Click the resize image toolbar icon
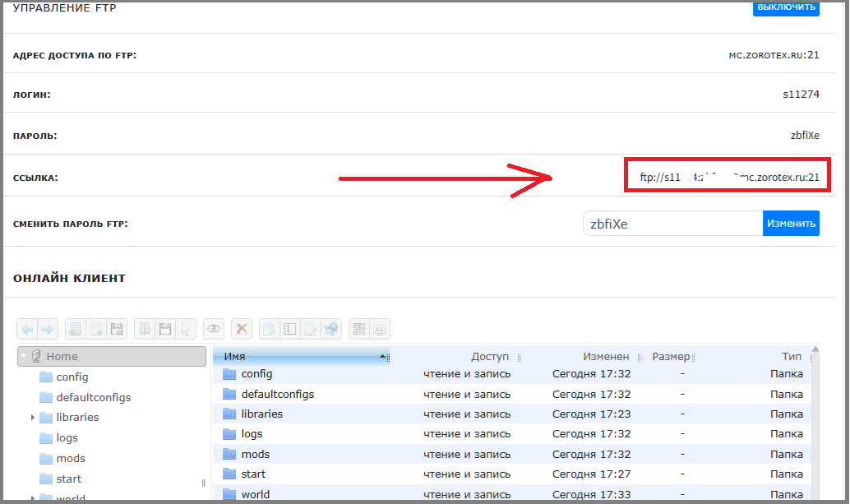The width and height of the screenshot is (850, 504). click(x=331, y=329)
